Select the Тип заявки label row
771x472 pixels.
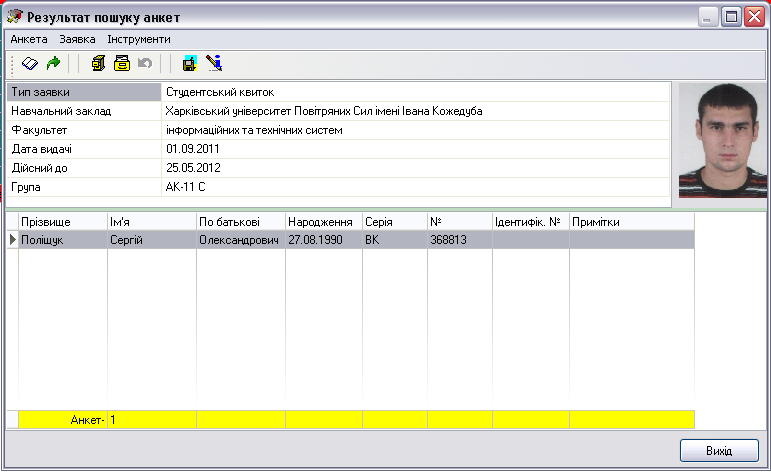click(x=84, y=92)
